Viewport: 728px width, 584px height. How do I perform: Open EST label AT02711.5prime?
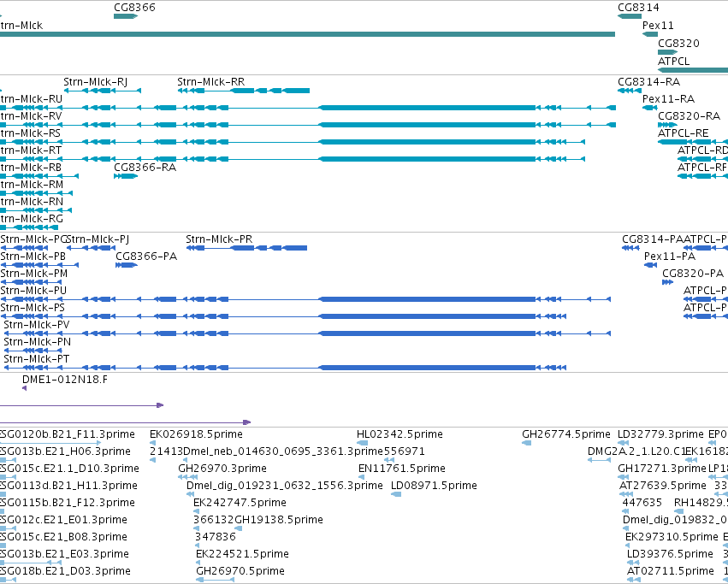(671, 571)
